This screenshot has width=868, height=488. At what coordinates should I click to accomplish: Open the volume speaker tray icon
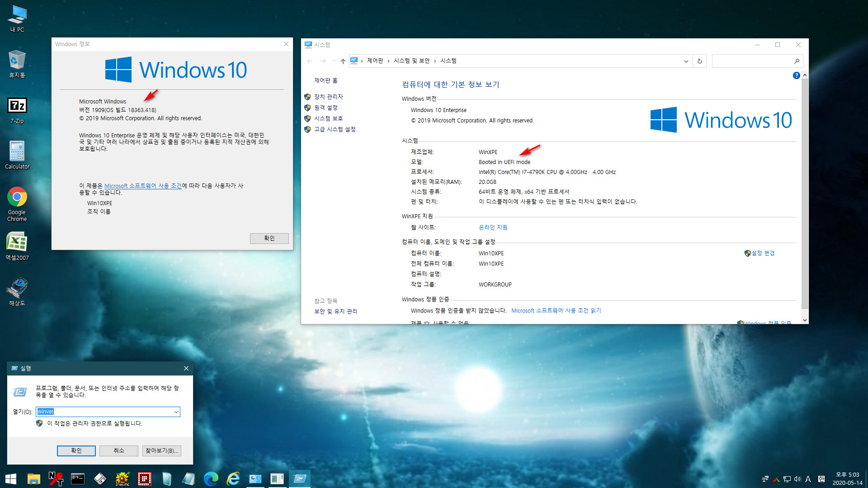point(797,479)
